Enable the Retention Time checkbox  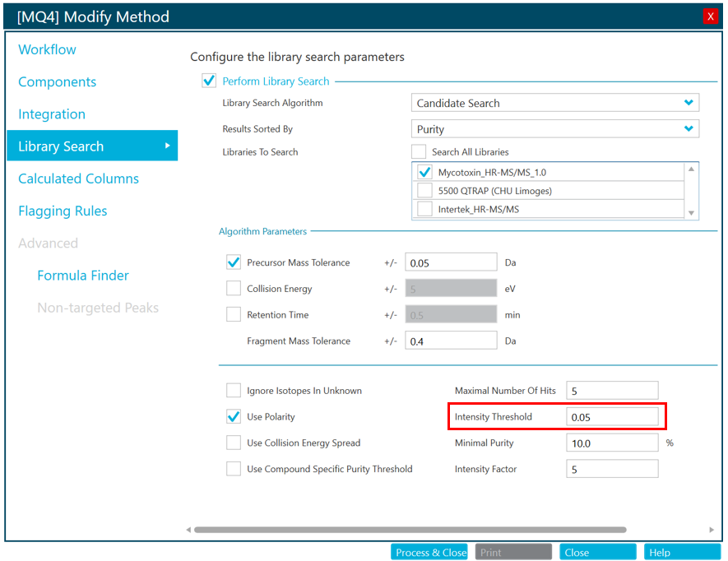click(234, 315)
